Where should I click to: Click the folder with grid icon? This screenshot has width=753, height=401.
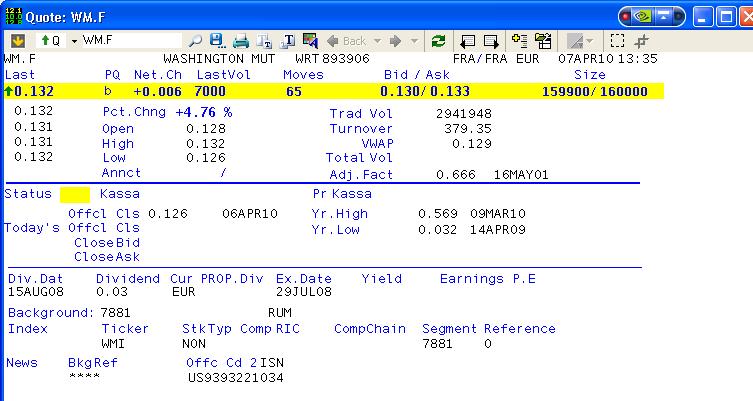pyautogui.click(x=543, y=41)
